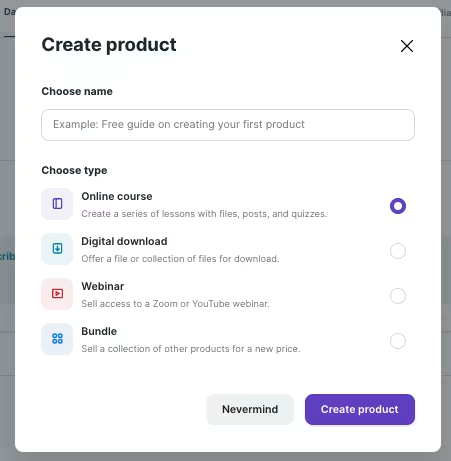Pick the Bundle radio button

(x=398, y=341)
